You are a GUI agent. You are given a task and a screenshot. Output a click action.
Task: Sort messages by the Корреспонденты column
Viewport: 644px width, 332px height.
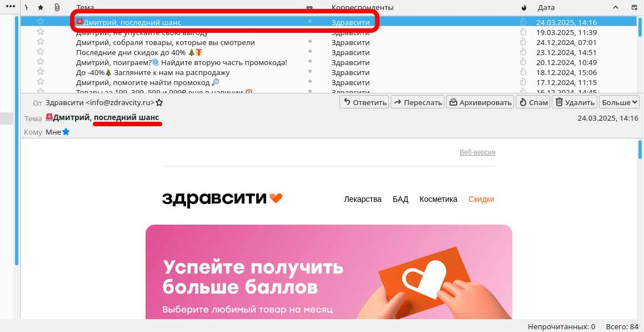coord(363,7)
